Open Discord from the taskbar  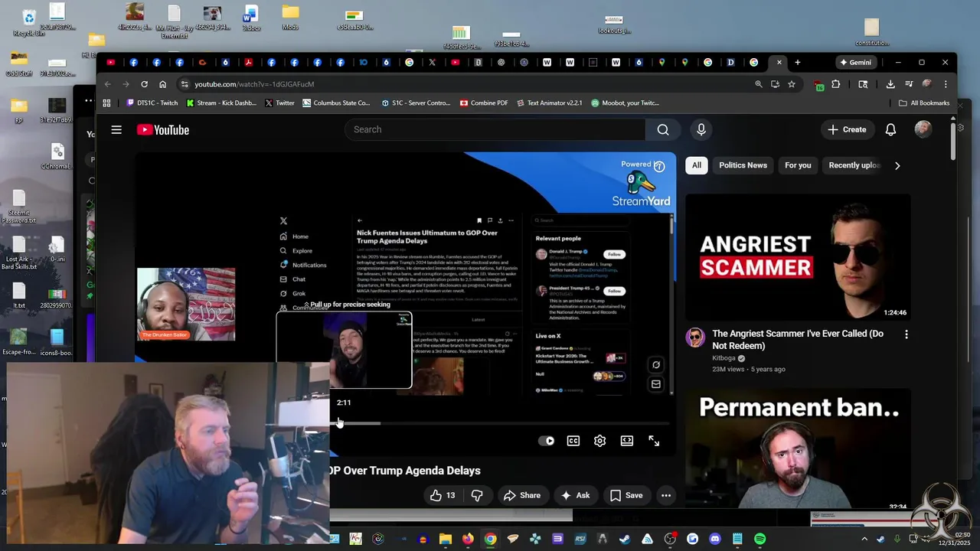point(715,539)
